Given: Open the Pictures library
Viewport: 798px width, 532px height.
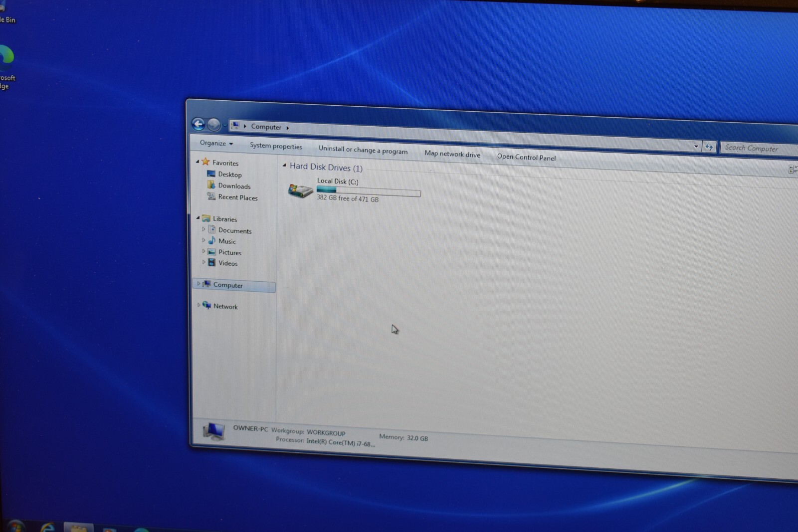Looking at the screenshot, I should 230,252.
